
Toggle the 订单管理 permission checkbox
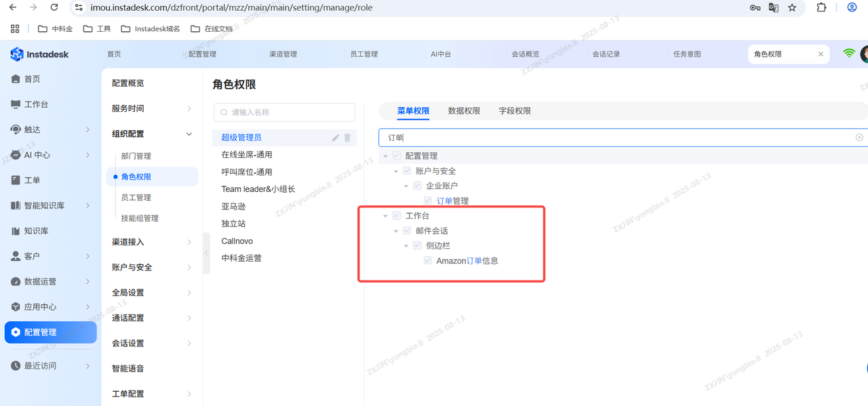(428, 201)
